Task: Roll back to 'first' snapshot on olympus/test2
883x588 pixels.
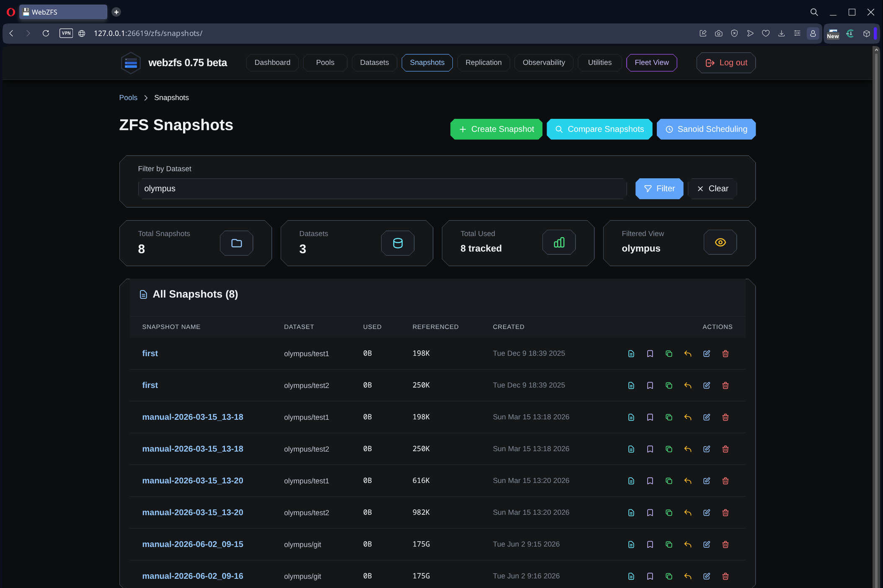Action: 688,385
